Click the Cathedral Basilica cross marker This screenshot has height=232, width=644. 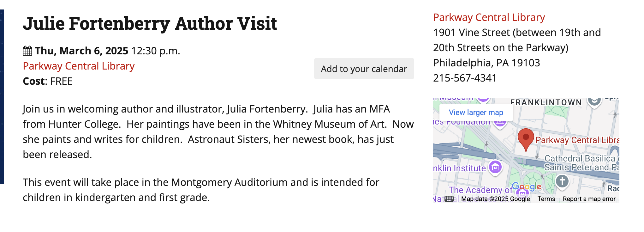[562, 182]
